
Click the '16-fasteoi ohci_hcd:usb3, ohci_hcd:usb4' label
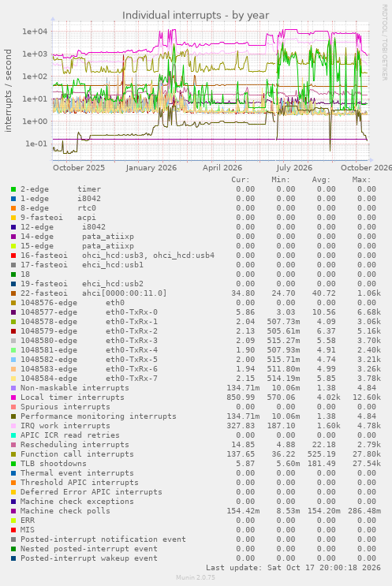point(118,256)
